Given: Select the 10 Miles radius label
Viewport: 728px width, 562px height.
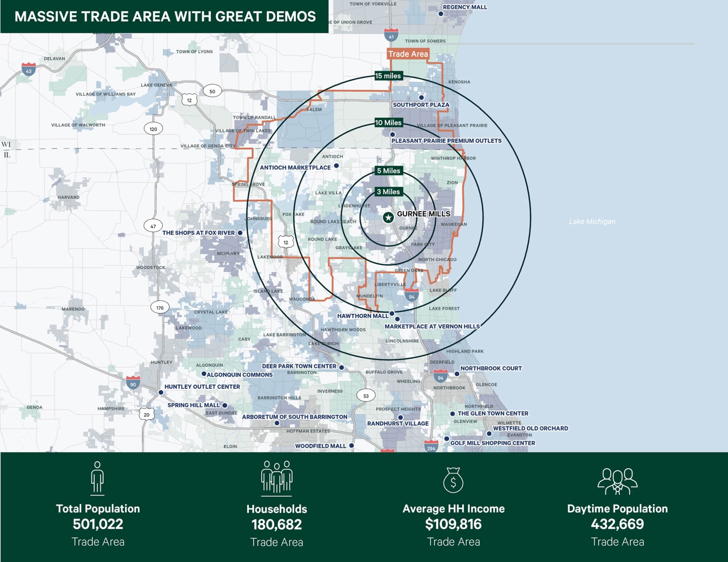Looking at the screenshot, I should [388, 123].
